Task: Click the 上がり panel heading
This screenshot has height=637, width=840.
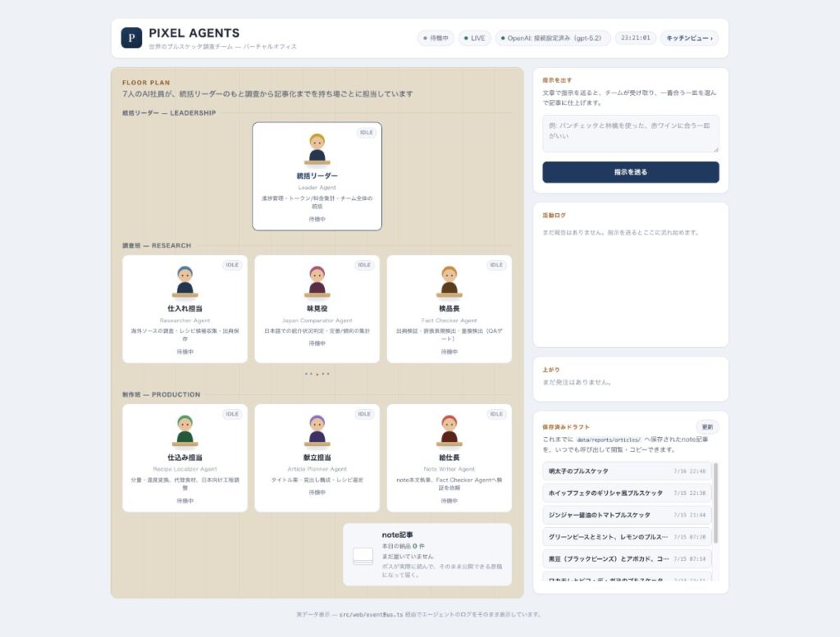Action: [550, 370]
